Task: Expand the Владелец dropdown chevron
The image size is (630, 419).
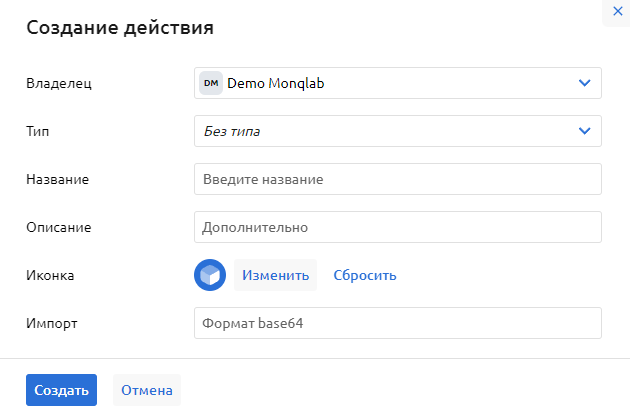Action: click(585, 84)
